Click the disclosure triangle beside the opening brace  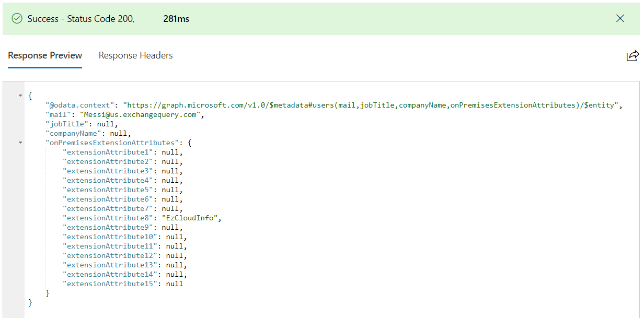tap(20, 96)
